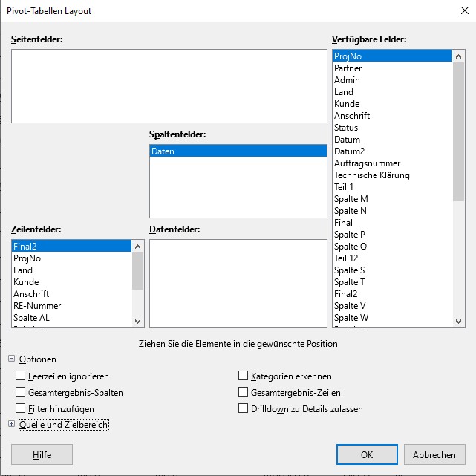Click down arrow in Verfügbare Felder list
The width and height of the screenshot is (476, 476).
458,322
